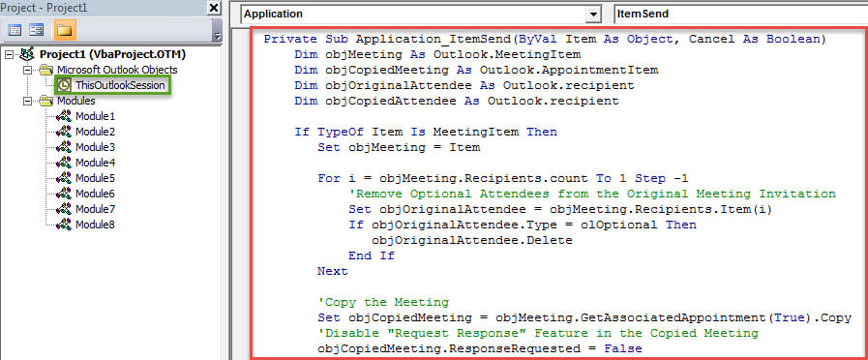Click the 'Private Sub Application_ItemSend' code line
868x360 pixels.
(x=545, y=40)
